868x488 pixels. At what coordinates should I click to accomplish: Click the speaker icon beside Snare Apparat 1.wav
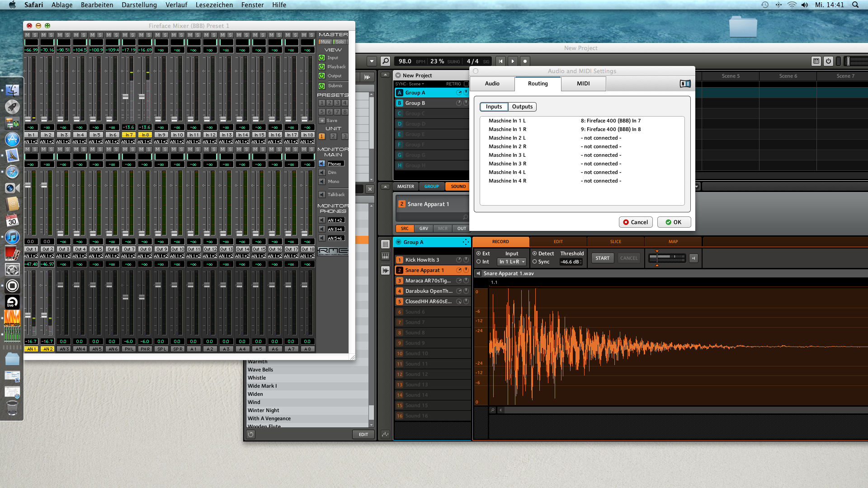pyautogui.click(x=478, y=273)
